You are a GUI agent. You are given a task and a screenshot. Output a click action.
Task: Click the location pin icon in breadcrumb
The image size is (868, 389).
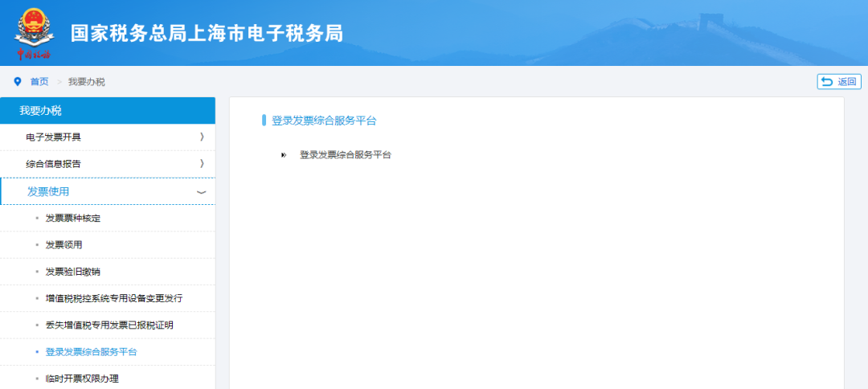click(x=17, y=82)
